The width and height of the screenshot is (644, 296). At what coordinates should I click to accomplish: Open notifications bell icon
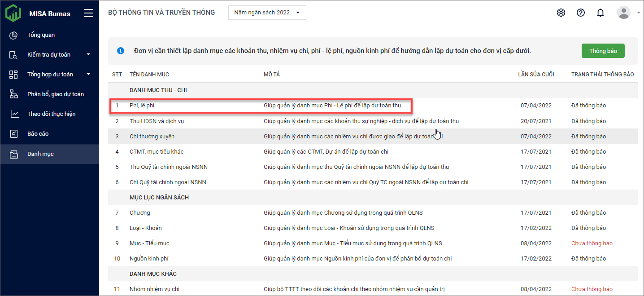click(600, 13)
